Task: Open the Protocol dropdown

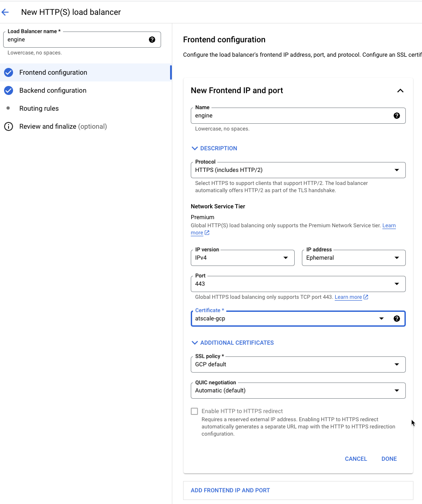Action: click(298, 170)
